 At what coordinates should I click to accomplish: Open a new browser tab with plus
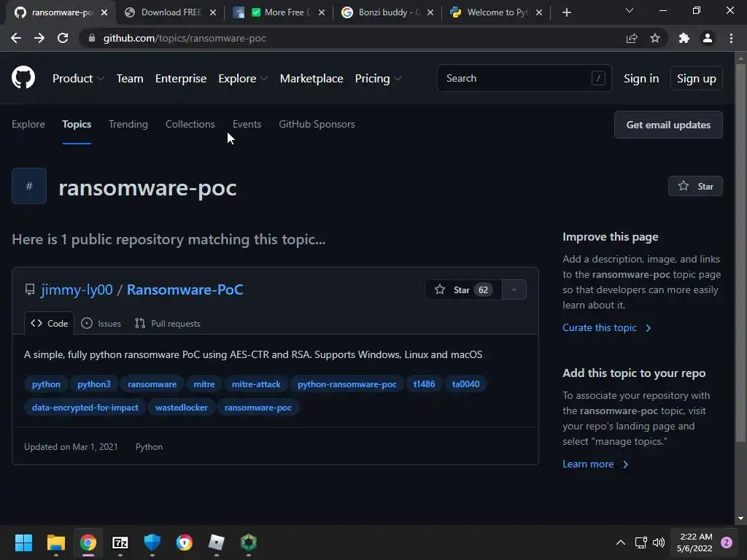click(x=566, y=12)
